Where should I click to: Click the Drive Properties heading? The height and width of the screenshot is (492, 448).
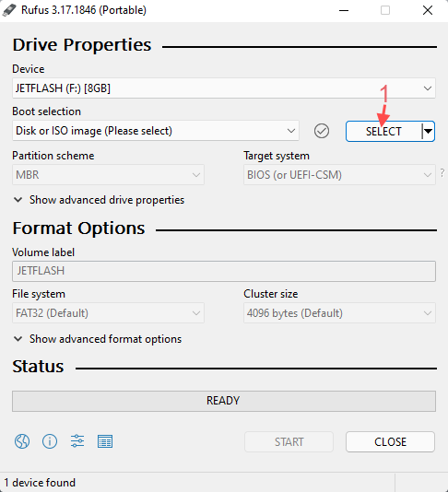click(82, 45)
